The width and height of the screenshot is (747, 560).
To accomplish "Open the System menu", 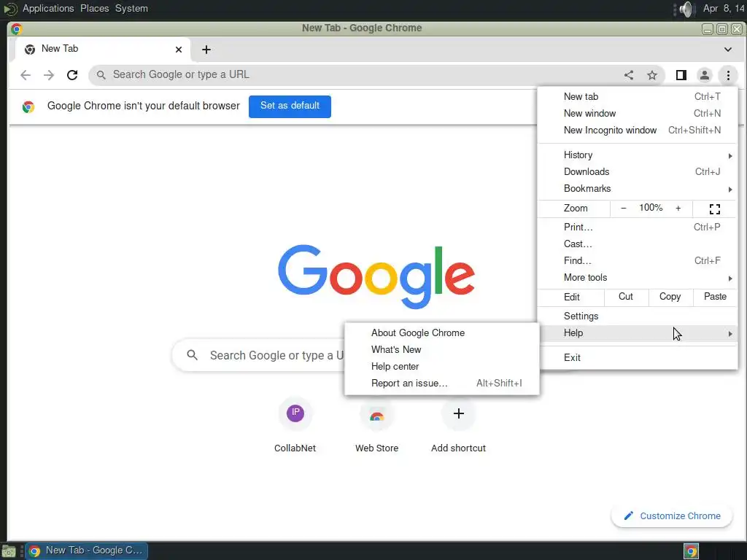I will click(x=131, y=9).
